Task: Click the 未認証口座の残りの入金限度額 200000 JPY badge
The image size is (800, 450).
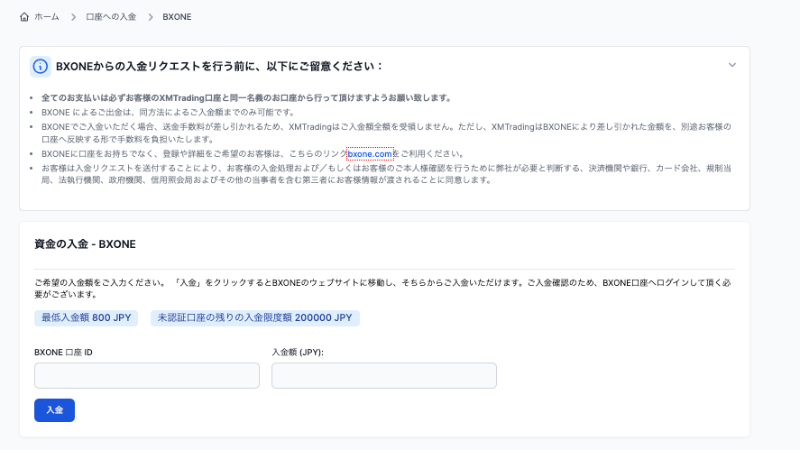Action: pos(255,318)
